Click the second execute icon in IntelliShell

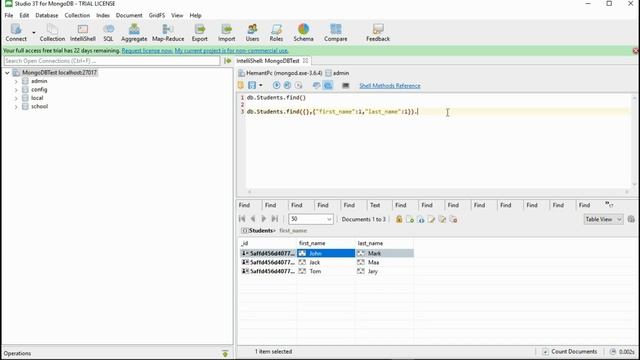click(287, 85)
